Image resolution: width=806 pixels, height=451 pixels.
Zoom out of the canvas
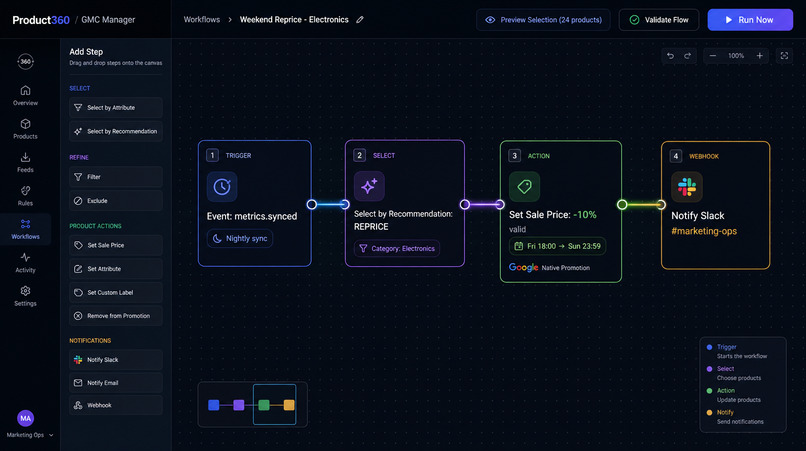pos(712,56)
